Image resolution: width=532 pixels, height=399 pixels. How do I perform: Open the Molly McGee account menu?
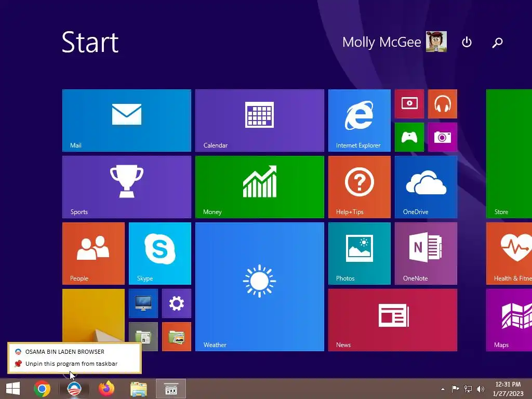pos(394,42)
